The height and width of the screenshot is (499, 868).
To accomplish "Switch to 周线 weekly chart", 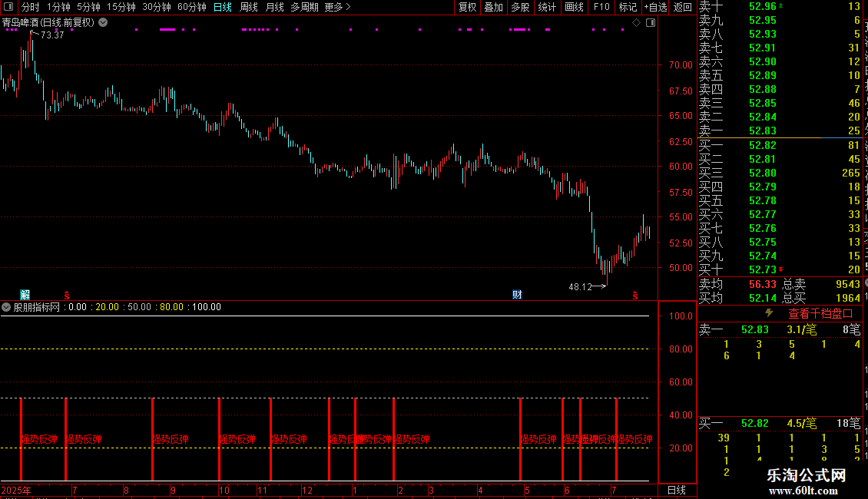I will (x=249, y=7).
